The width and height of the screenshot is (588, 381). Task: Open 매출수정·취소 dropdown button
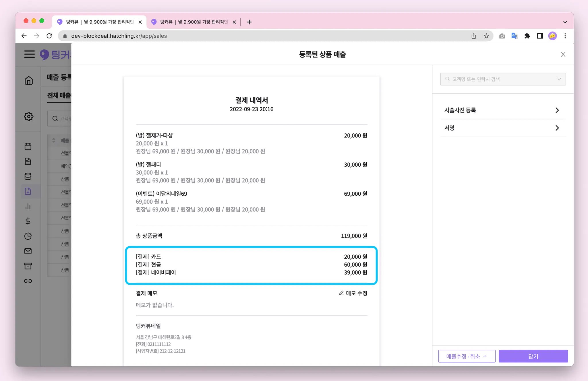tap(467, 356)
